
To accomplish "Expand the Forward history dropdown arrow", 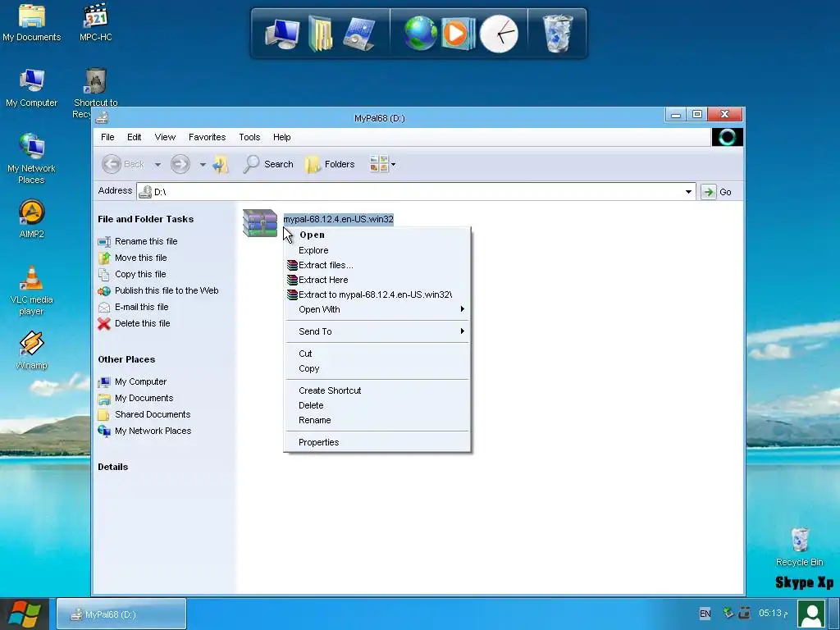I will point(203,164).
